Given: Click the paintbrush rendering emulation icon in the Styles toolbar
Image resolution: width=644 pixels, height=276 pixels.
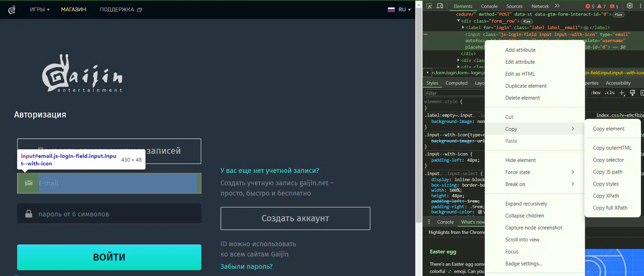Looking at the screenshot, I should 632,93.
